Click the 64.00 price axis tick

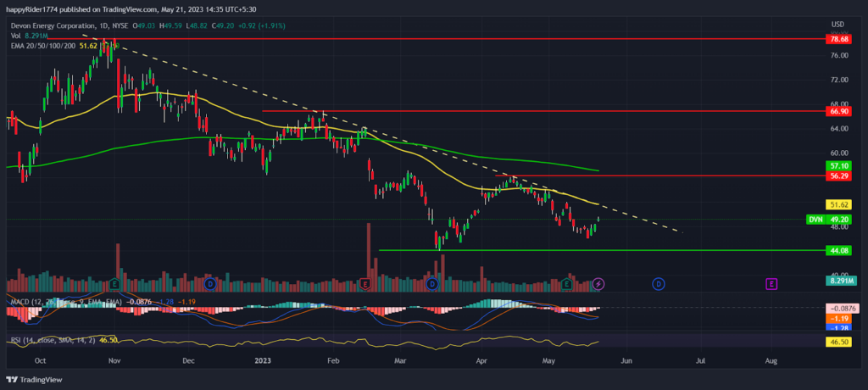click(839, 129)
